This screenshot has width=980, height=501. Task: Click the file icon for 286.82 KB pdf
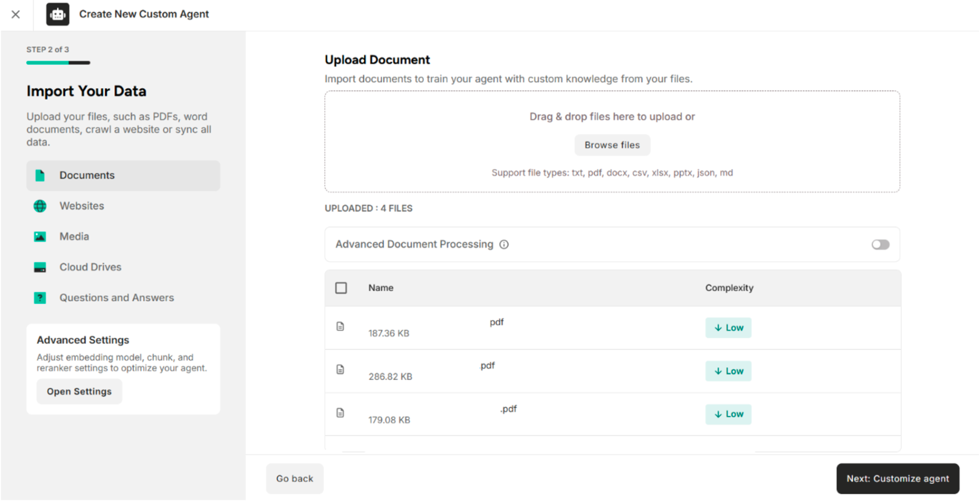tap(340, 370)
